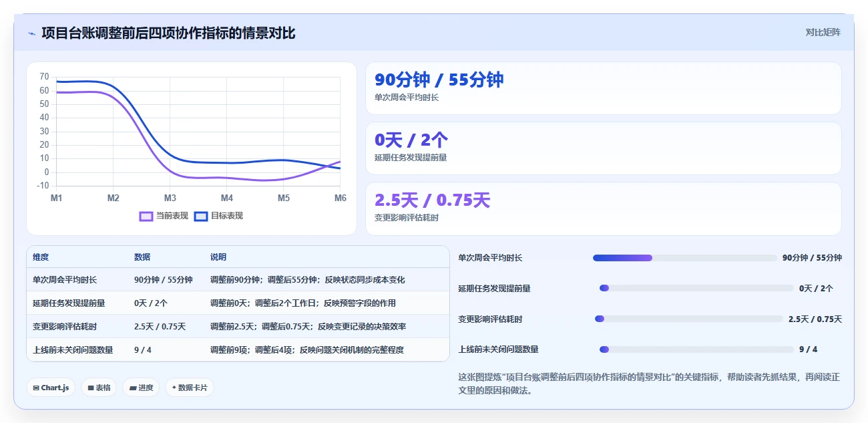The image size is (868, 423).
Task: Click the description starting 调整前0天
Action: coord(303,303)
